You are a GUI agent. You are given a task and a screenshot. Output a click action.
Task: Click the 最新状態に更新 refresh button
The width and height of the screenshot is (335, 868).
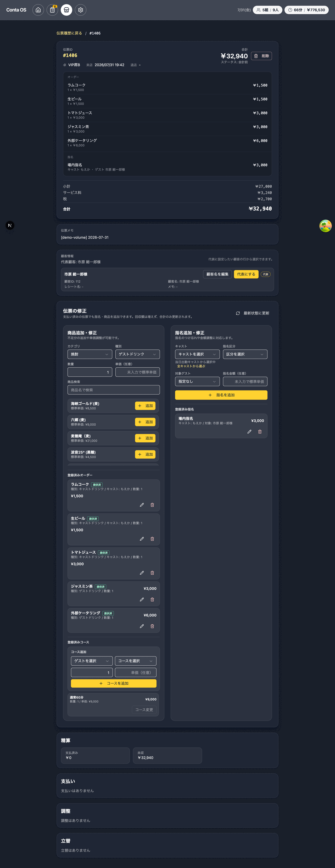pos(253,313)
